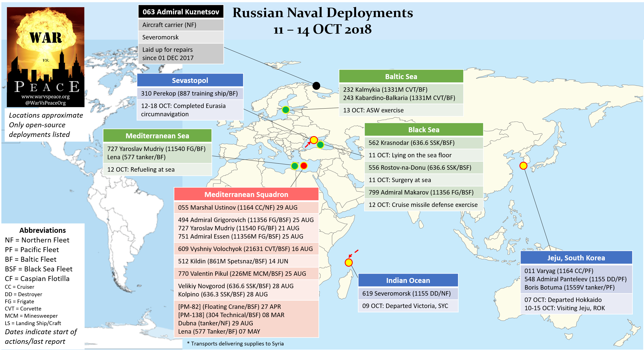Click the Mediterranean Squadron red header
The height and width of the screenshot is (351, 644).
click(246, 194)
